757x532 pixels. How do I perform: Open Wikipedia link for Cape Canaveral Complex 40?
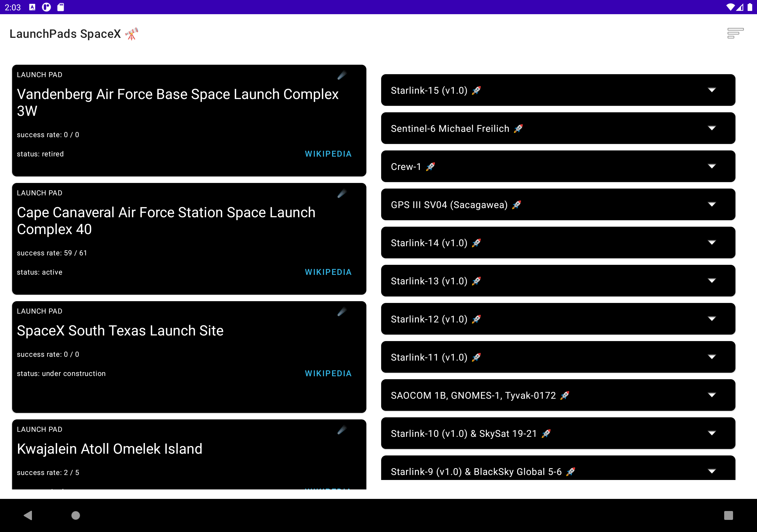click(328, 272)
